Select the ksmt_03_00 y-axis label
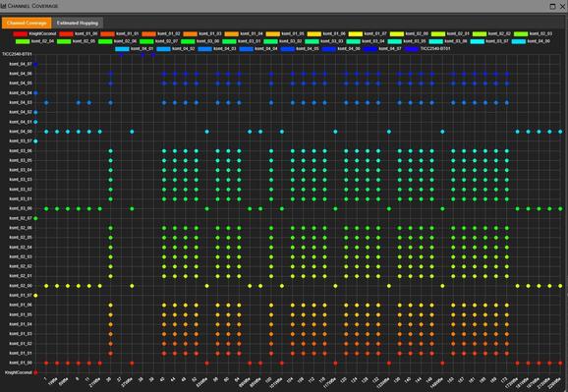The width and height of the screenshot is (568, 392). point(21,208)
